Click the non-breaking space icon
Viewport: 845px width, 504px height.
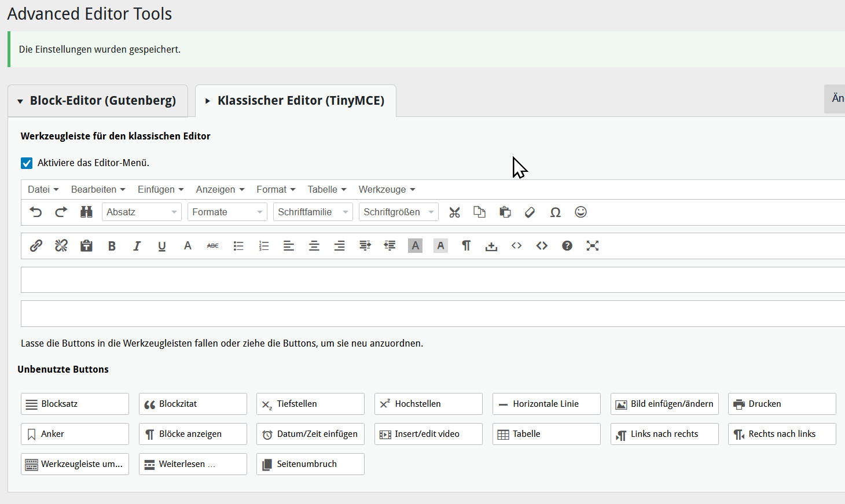[x=491, y=247]
